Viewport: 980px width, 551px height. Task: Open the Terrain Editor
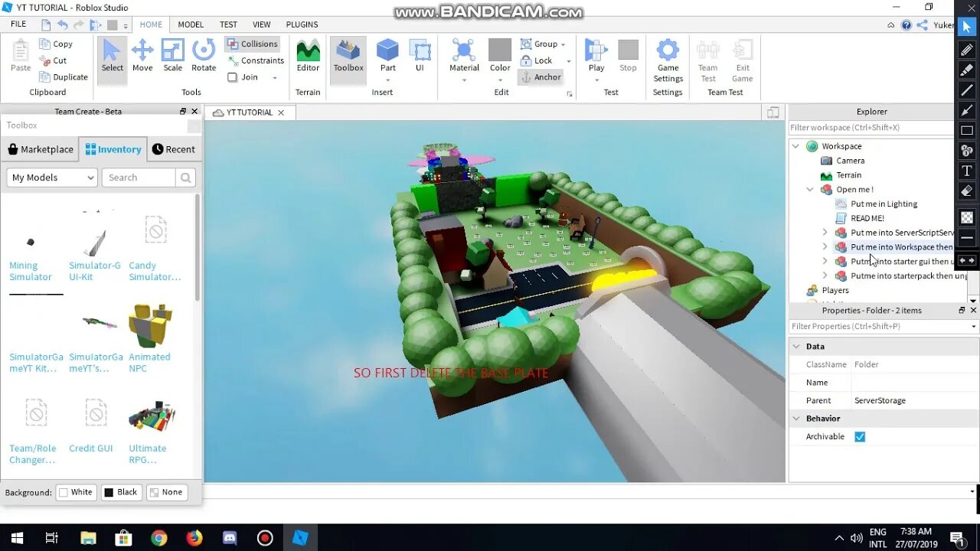(308, 56)
